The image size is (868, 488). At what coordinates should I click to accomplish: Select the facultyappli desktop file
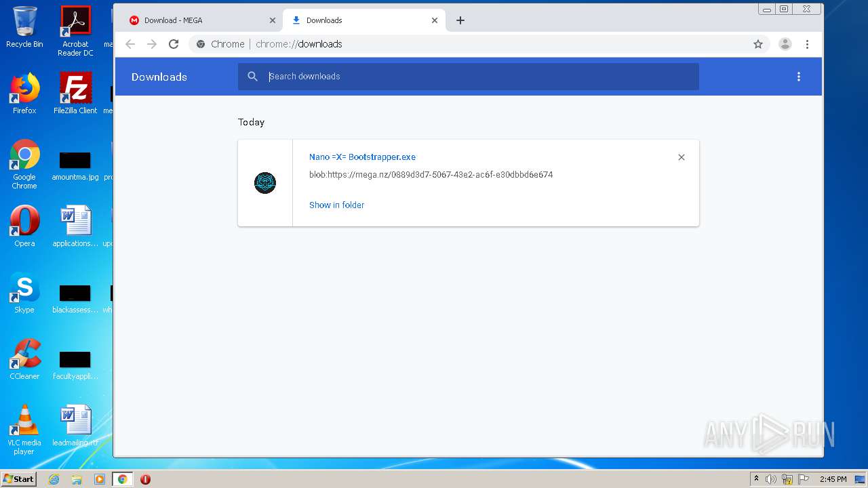pyautogui.click(x=75, y=365)
